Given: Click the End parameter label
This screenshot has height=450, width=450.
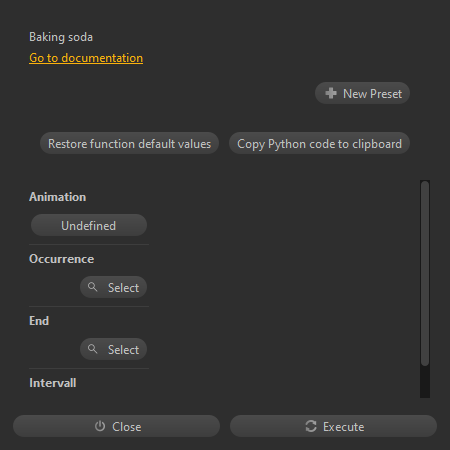Looking at the screenshot, I should (x=39, y=321).
